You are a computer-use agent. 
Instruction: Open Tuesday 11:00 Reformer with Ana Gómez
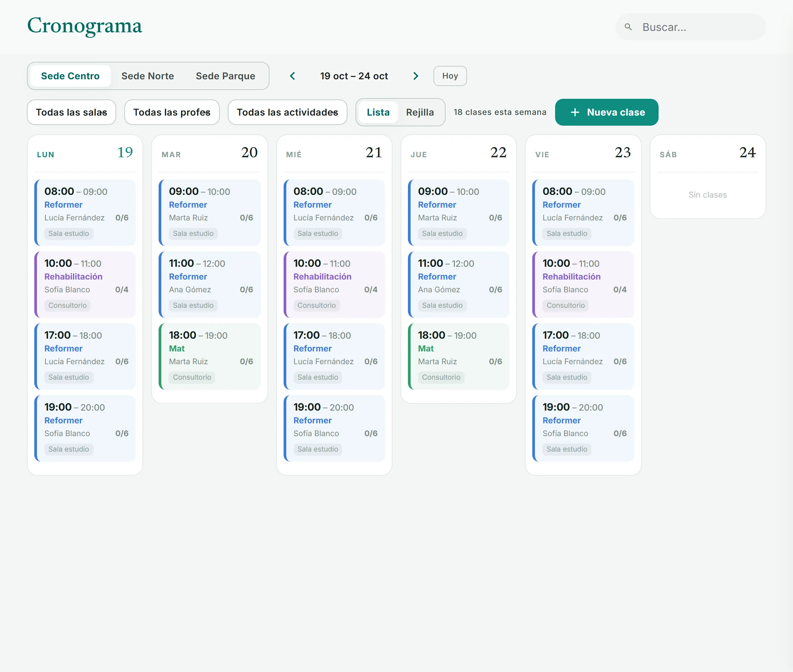[209, 285]
